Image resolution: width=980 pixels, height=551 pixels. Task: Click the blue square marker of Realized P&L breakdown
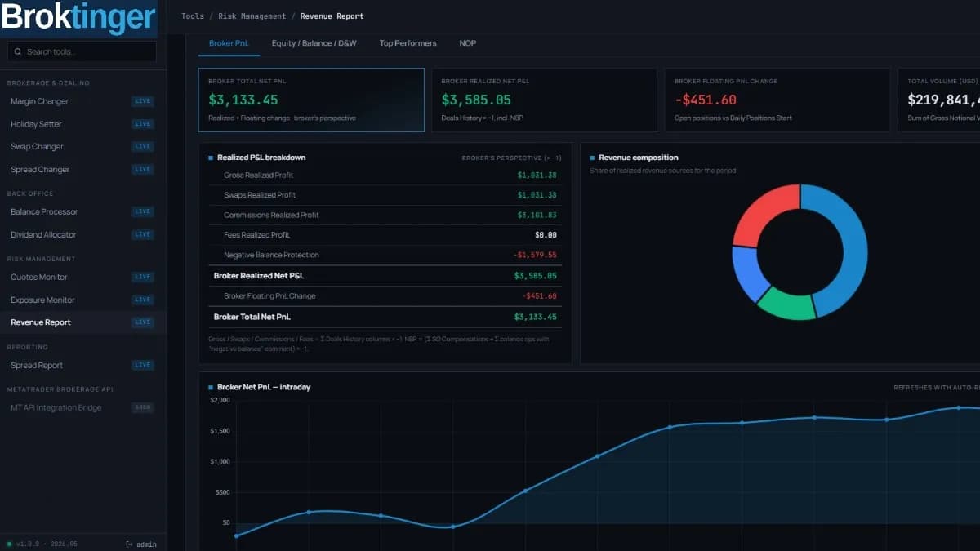[211, 158]
